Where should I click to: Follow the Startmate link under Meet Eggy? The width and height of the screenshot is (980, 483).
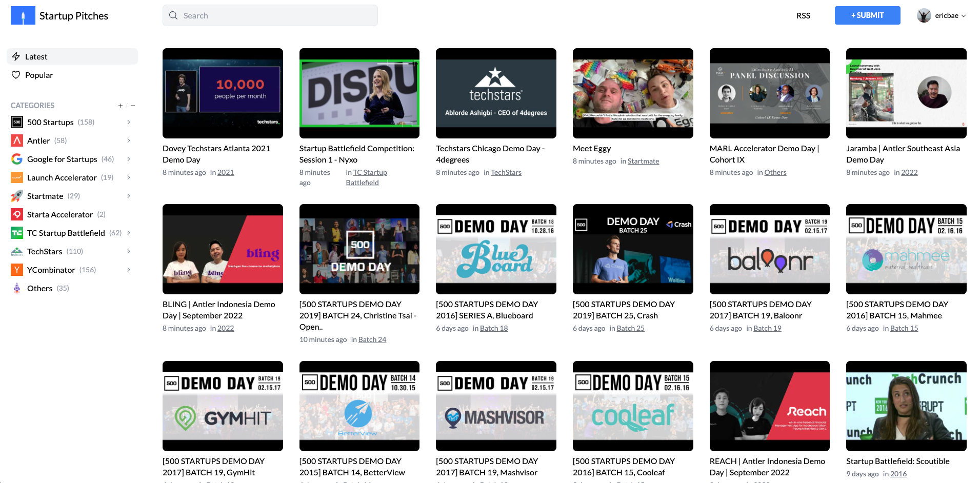(643, 161)
